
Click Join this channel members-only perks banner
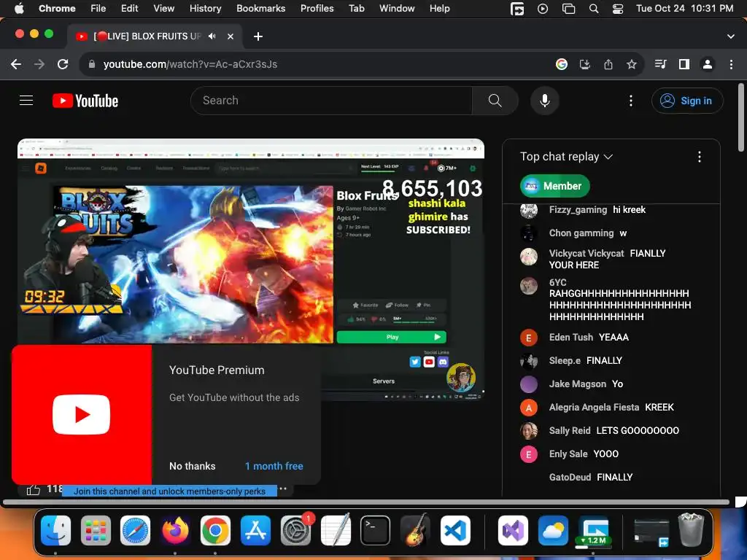(x=169, y=491)
